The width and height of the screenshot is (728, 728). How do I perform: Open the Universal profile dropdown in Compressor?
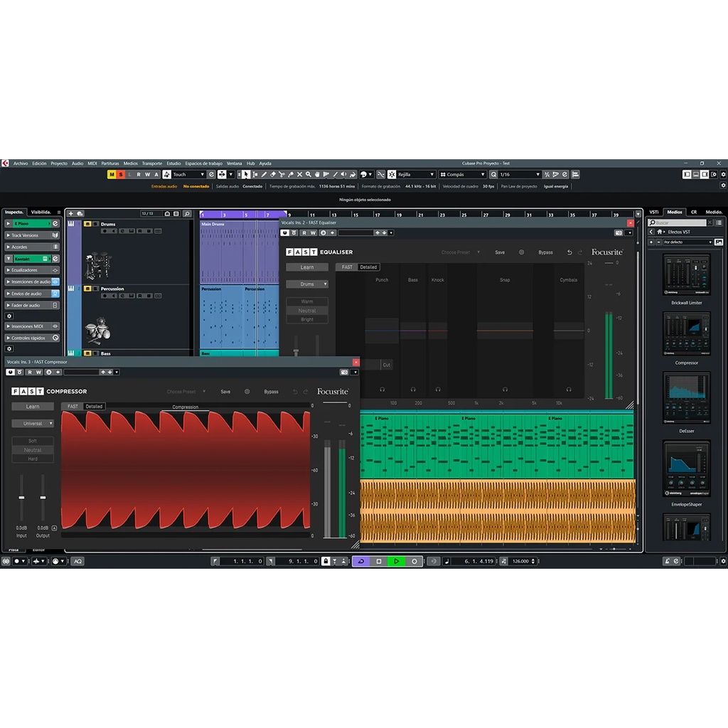(33, 424)
